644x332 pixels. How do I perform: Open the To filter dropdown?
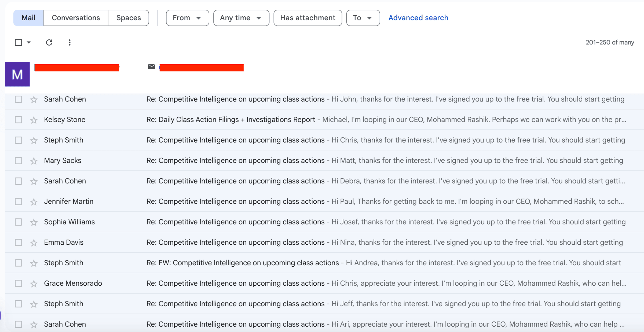363,18
